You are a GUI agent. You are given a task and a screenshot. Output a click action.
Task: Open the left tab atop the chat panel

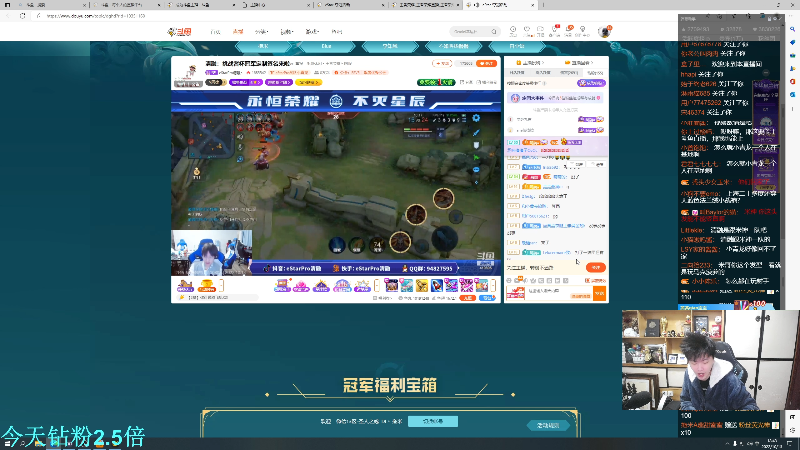coord(530,63)
